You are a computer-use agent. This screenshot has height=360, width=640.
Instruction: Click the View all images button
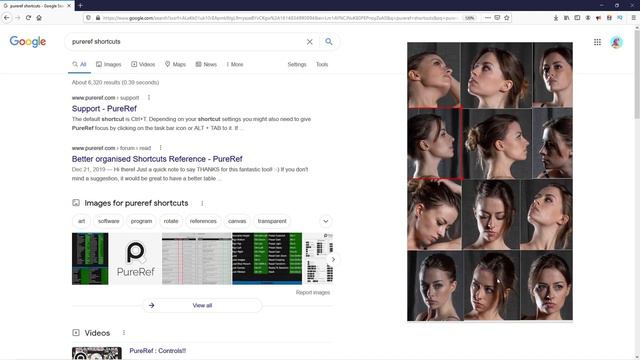tap(202, 305)
